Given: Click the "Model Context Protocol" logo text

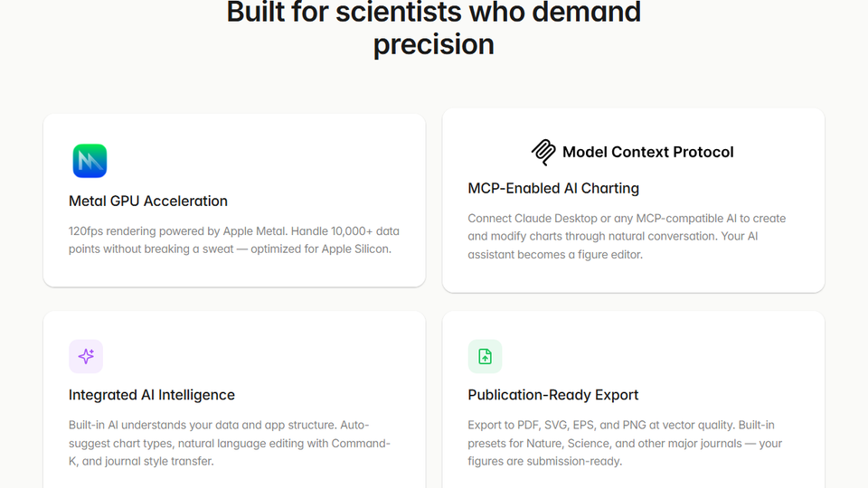Looking at the screenshot, I should point(647,152).
